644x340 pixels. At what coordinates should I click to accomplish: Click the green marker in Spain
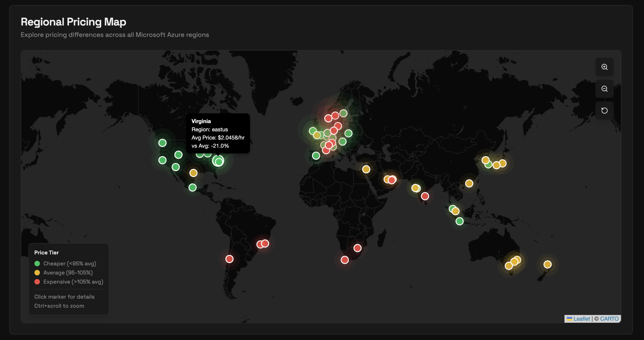316,156
